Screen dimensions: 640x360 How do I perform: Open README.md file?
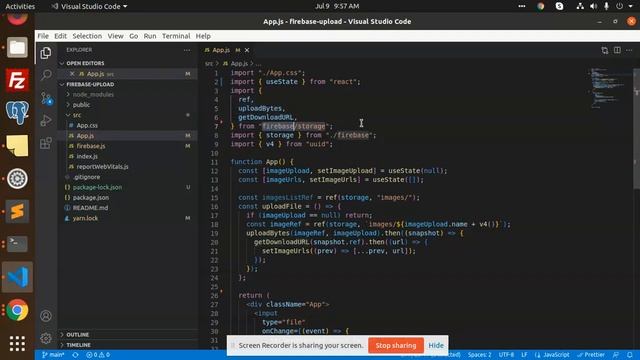[x=90, y=208]
